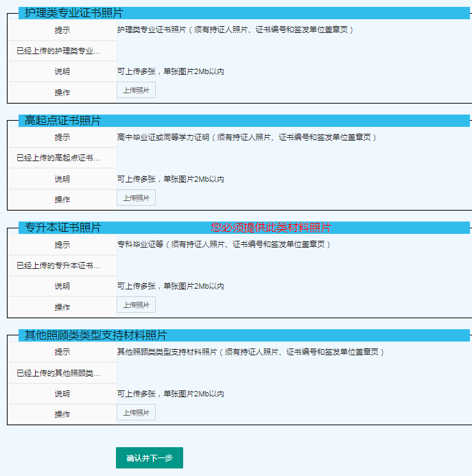Select the 其他照顾类类型支持材料照片 section header

pos(95,335)
